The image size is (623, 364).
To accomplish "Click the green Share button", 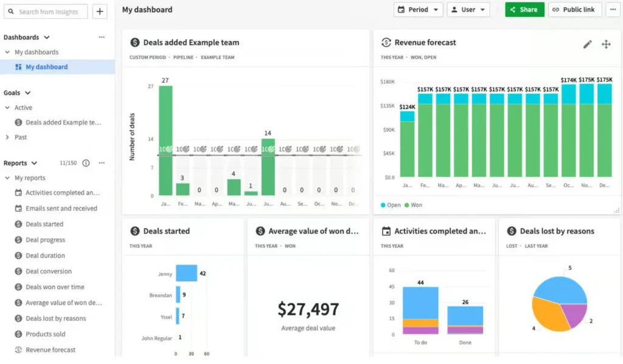I will (x=524, y=9).
